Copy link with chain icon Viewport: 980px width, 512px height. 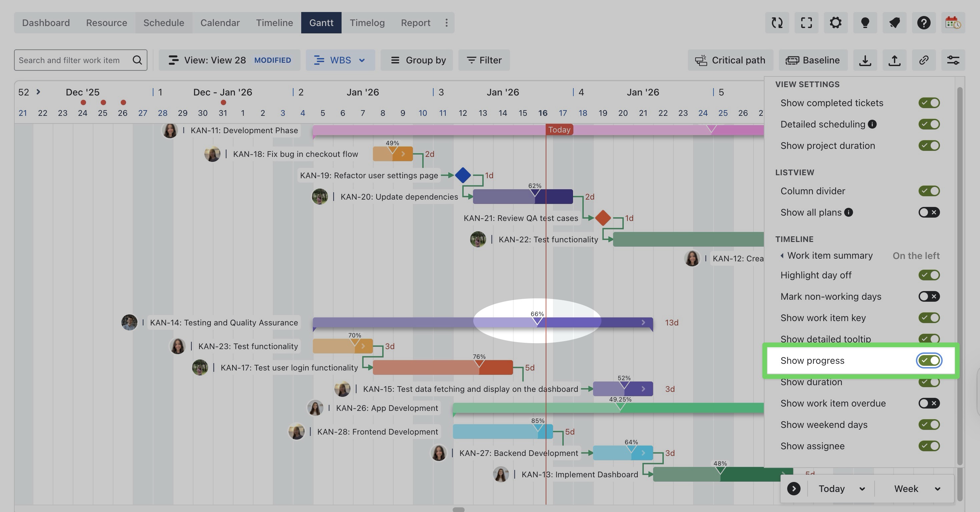pyautogui.click(x=923, y=60)
